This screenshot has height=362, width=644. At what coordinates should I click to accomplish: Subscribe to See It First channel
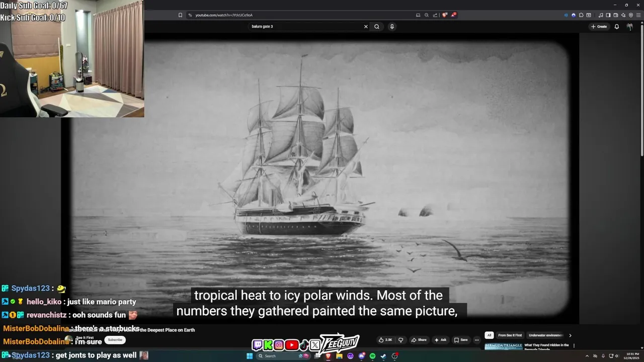pos(115,340)
